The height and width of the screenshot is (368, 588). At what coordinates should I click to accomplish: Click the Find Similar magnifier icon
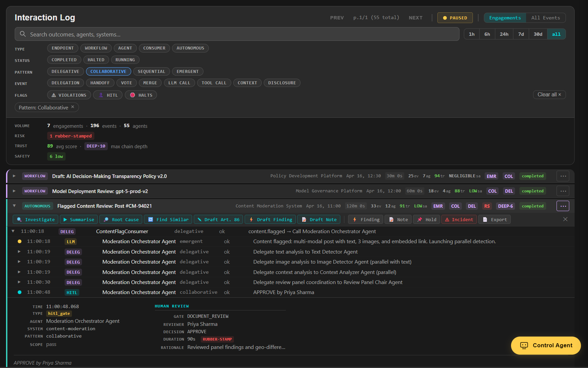click(x=151, y=219)
